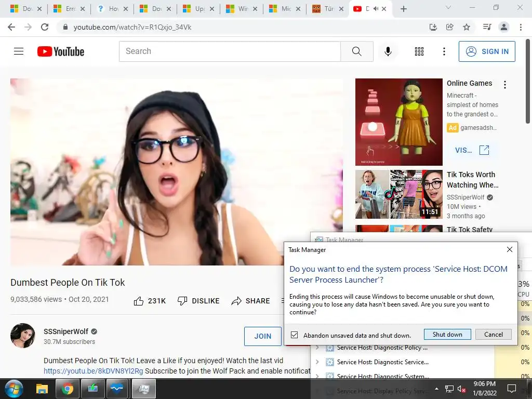Close the Task Manager dialog with X
Viewport: 532px width, 399px height.
coord(509,249)
